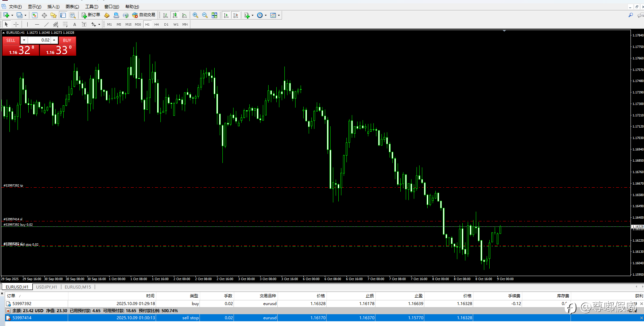Increase lot volume with up arrow
The width and height of the screenshot is (644, 326).
point(54,40)
